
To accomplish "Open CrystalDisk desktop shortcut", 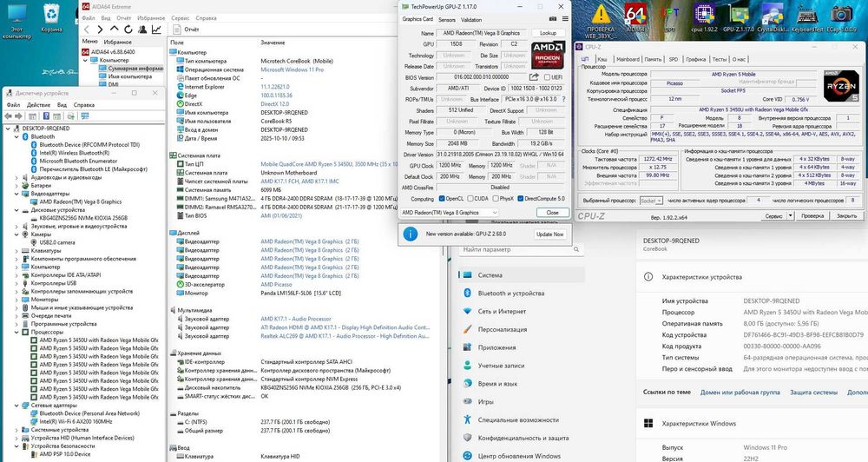I will (x=773, y=17).
